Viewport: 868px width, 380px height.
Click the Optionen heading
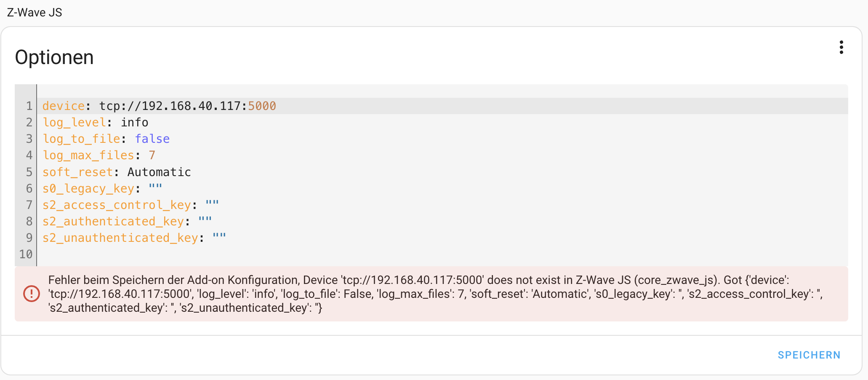pyautogui.click(x=54, y=57)
